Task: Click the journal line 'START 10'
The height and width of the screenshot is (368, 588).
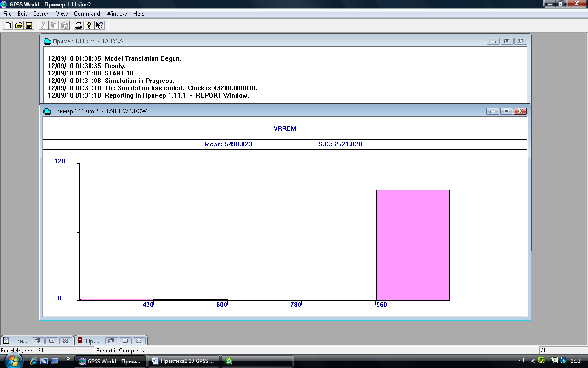Action: tap(119, 73)
